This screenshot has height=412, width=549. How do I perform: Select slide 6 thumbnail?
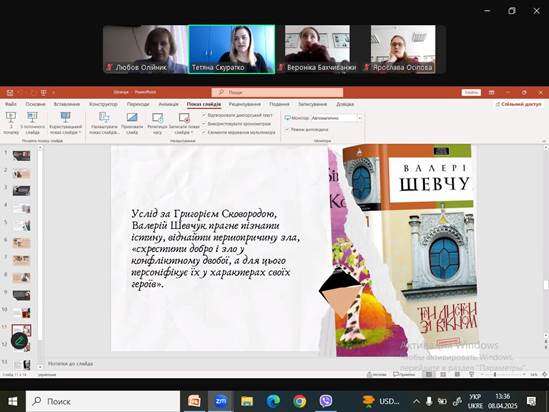pos(21,243)
